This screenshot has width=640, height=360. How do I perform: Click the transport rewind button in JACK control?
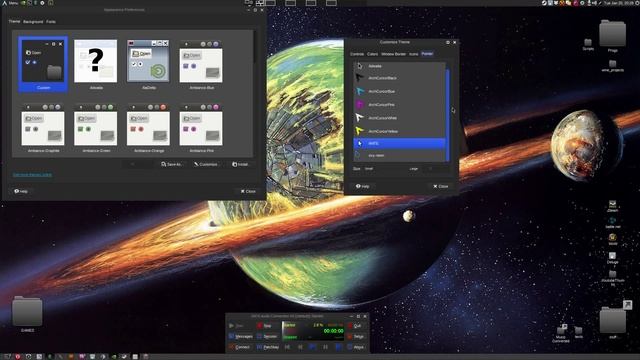pos(287,347)
